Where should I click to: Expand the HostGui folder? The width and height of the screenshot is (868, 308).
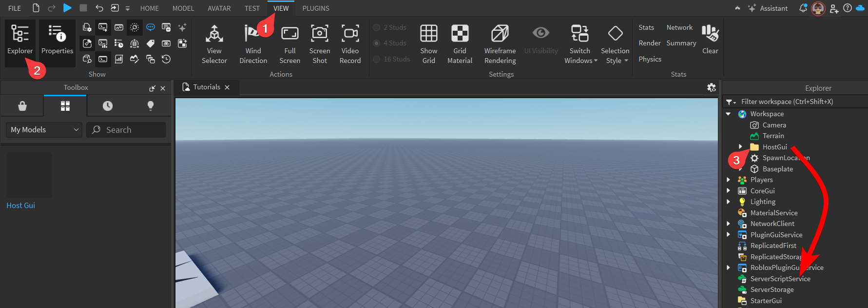pos(740,147)
